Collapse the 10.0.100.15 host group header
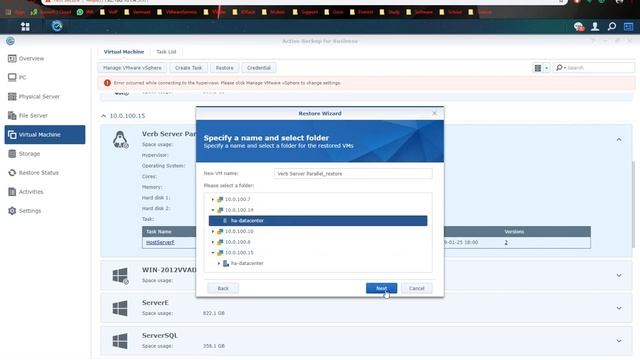The width and height of the screenshot is (640, 360). click(104, 116)
